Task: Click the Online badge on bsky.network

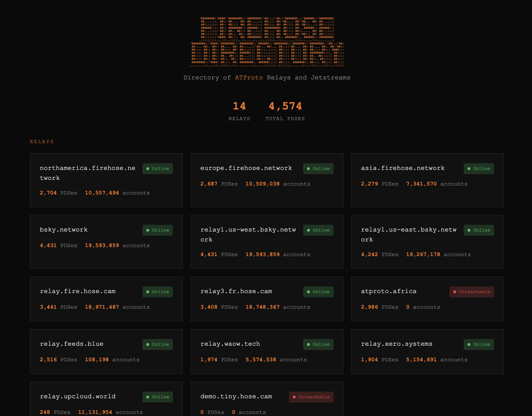Action: (x=157, y=230)
